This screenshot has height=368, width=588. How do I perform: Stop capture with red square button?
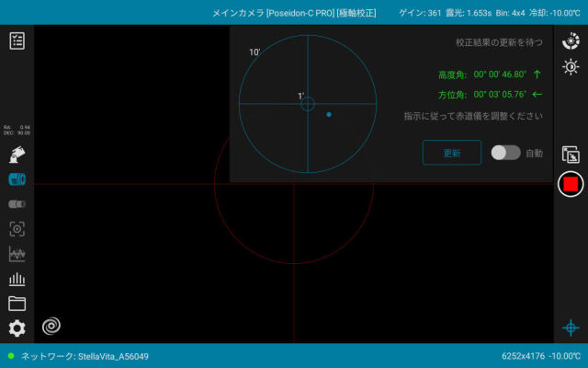(x=571, y=184)
